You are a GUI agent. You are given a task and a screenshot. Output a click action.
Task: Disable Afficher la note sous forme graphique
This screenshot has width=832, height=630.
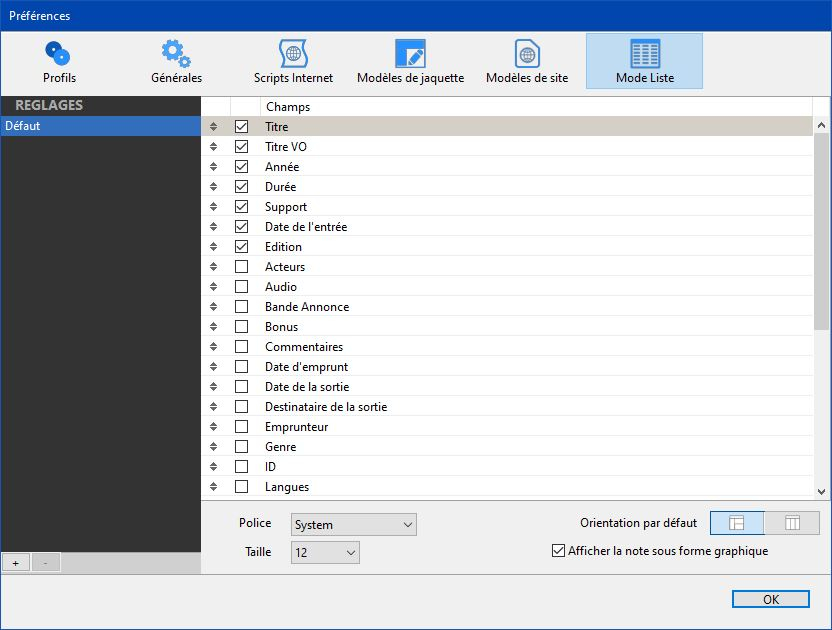pos(558,551)
